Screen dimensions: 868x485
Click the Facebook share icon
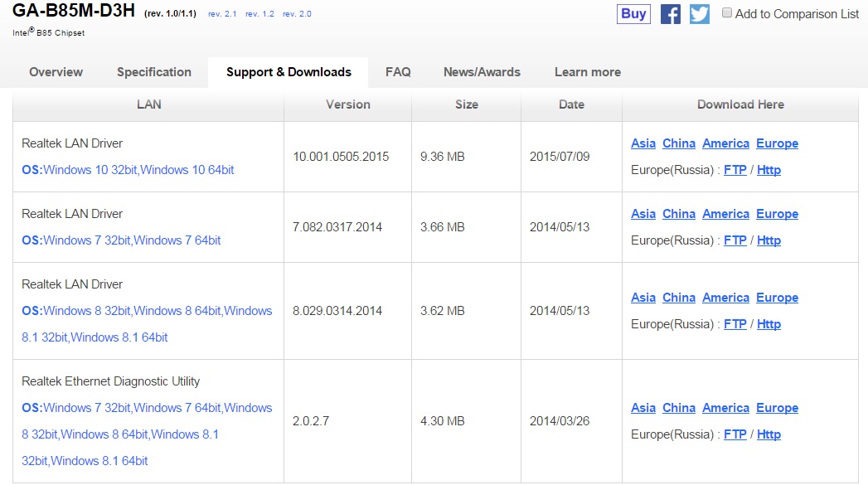[x=671, y=14]
